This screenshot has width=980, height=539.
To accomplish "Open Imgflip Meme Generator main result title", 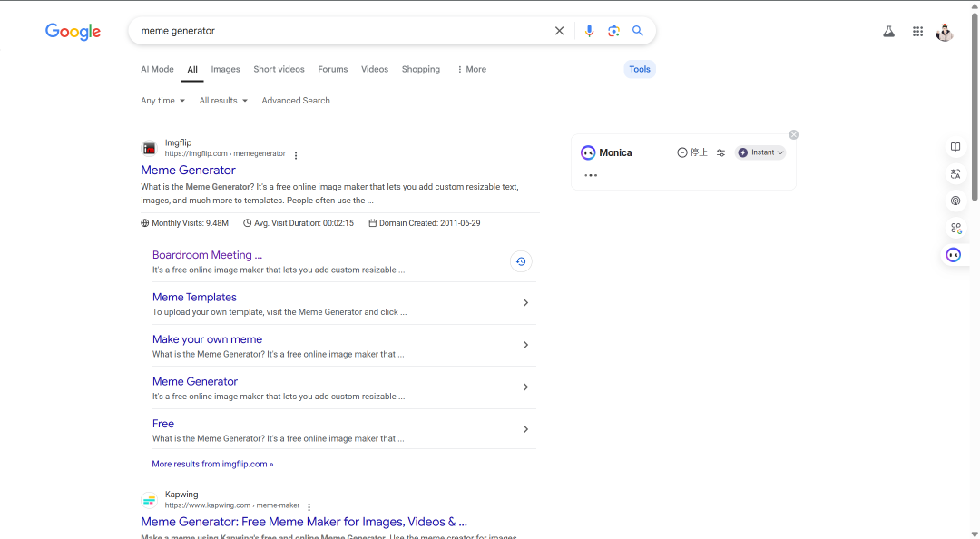I will click(188, 170).
